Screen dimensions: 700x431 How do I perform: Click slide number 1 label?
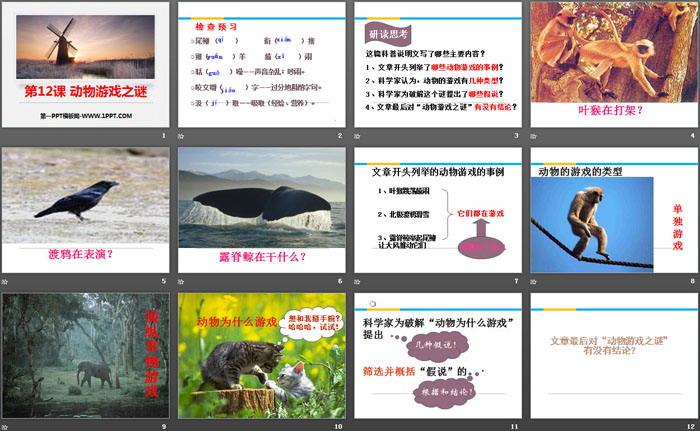[x=164, y=135]
